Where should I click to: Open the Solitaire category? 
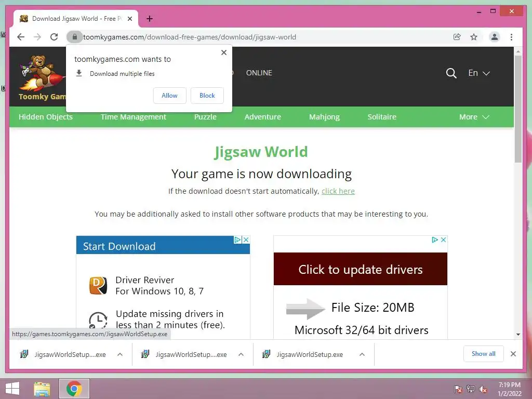click(x=382, y=117)
